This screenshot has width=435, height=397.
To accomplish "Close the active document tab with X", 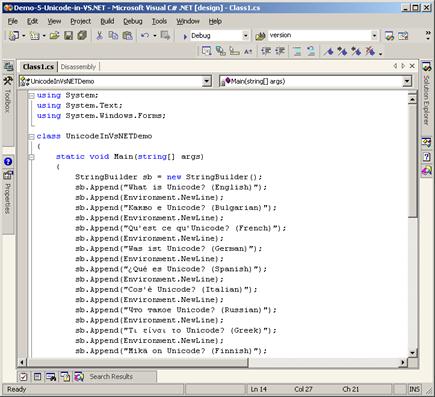I will (412, 66).
